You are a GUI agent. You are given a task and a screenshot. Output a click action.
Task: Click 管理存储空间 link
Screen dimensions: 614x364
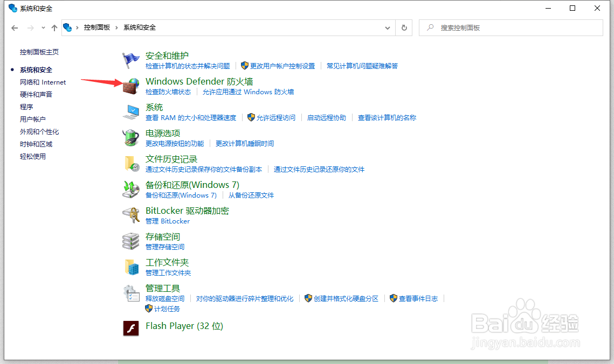(165, 247)
